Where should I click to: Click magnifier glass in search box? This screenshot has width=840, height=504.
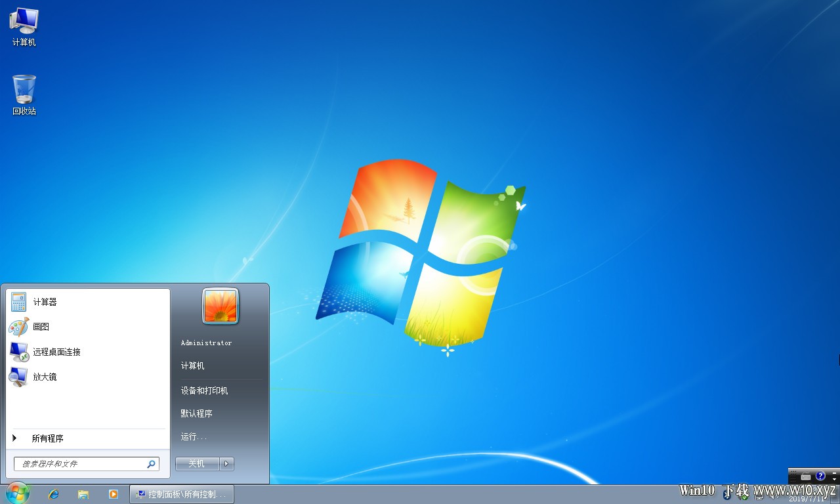click(151, 464)
